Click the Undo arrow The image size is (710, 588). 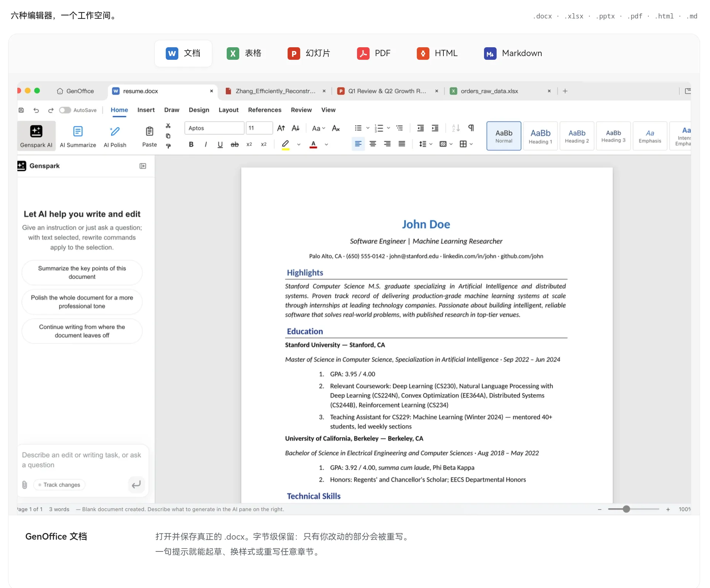36,110
